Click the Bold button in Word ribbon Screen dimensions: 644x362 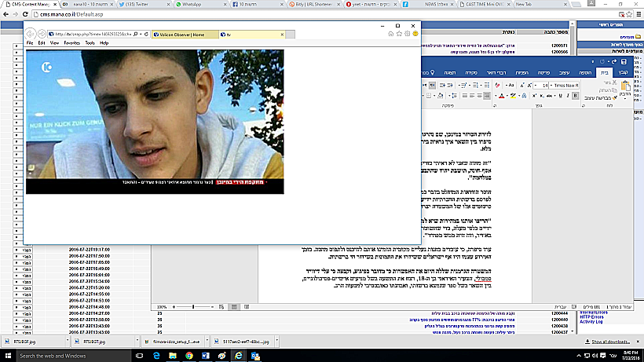pos(575,96)
